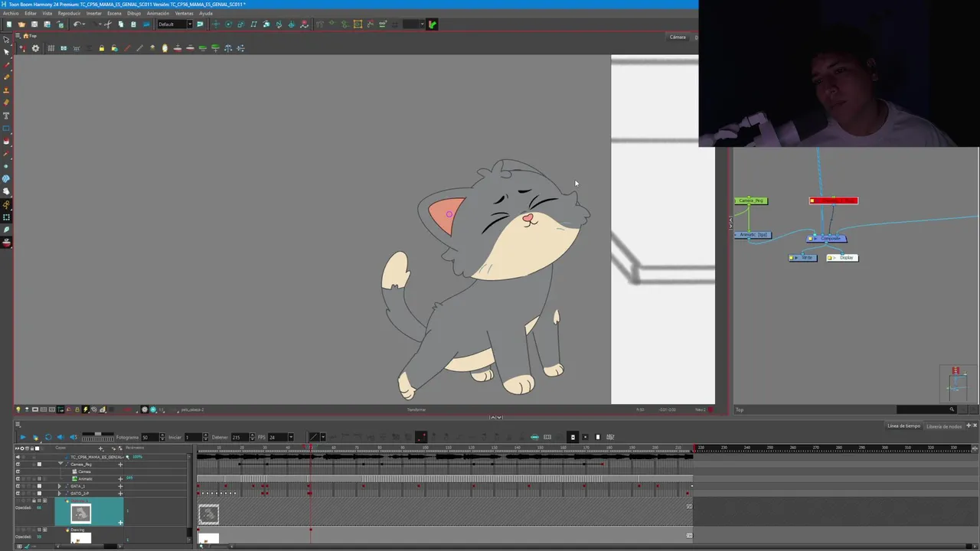Click the node view search field
This screenshot has height=551, width=980.
[926, 409]
